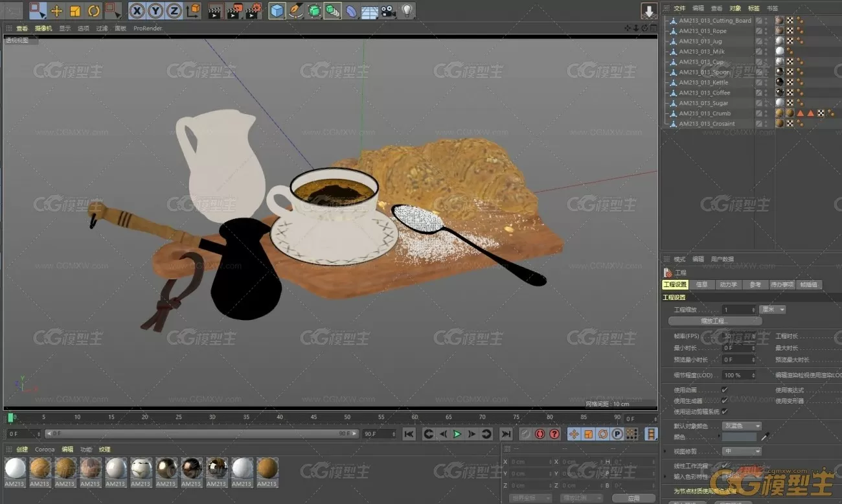Image resolution: width=842 pixels, height=504 pixels.
Task: Activate the Scale tool
Action: 75,10
